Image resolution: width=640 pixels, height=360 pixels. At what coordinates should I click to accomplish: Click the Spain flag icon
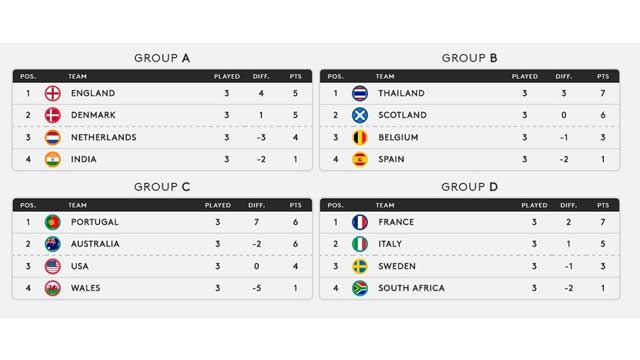click(x=360, y=160)
